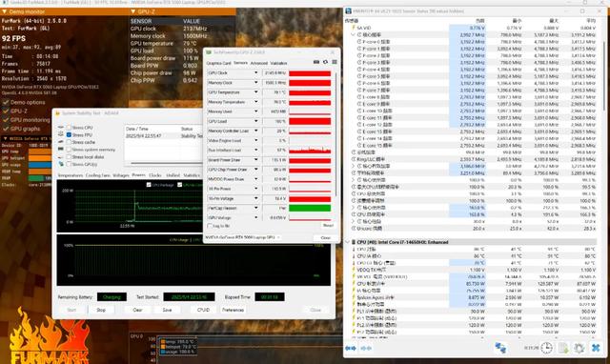Open the GPU Temperature sensor dropdown arrow
610x364 pixels.
[x=255, y=92]
